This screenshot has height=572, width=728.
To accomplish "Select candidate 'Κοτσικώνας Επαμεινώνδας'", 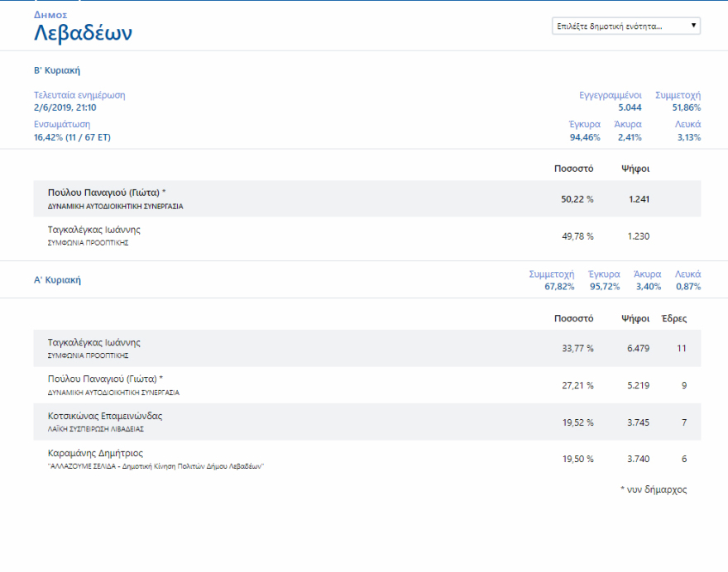I will pos(105,416).
